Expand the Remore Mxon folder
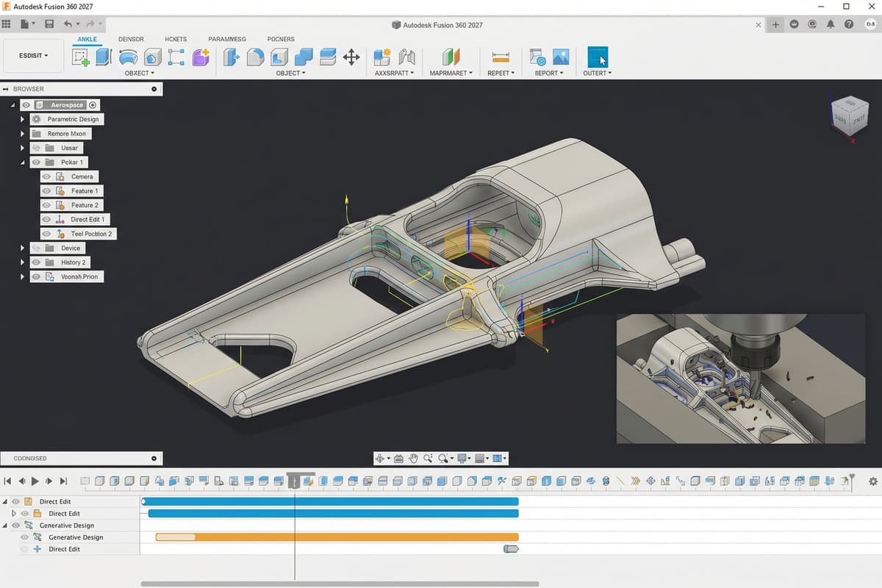The image size is (882, 588). pos(23,134)
